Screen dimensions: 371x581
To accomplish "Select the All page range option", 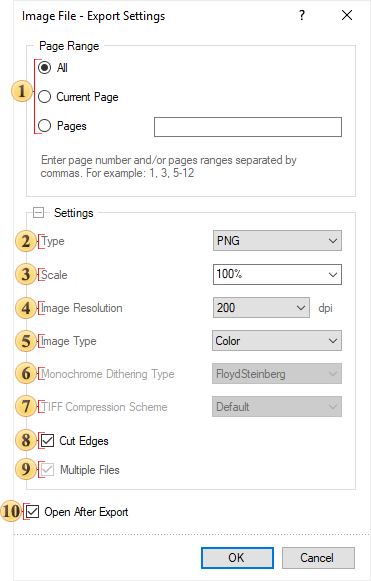I will pos(44,67).
